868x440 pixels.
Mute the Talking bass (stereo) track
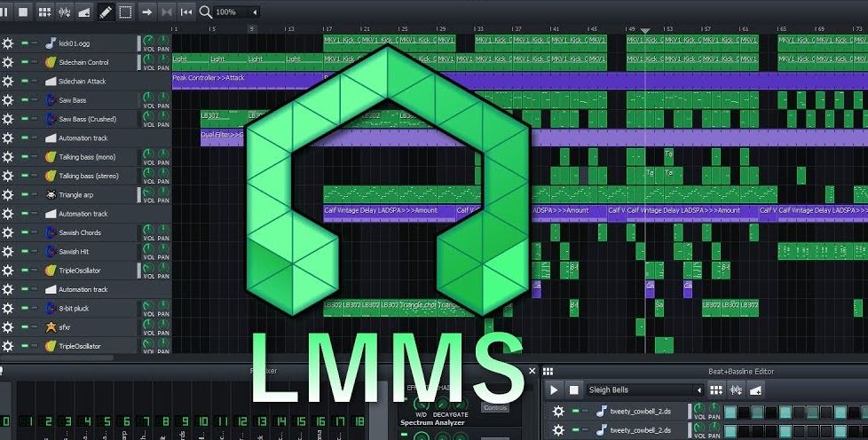tap(24, 176)
